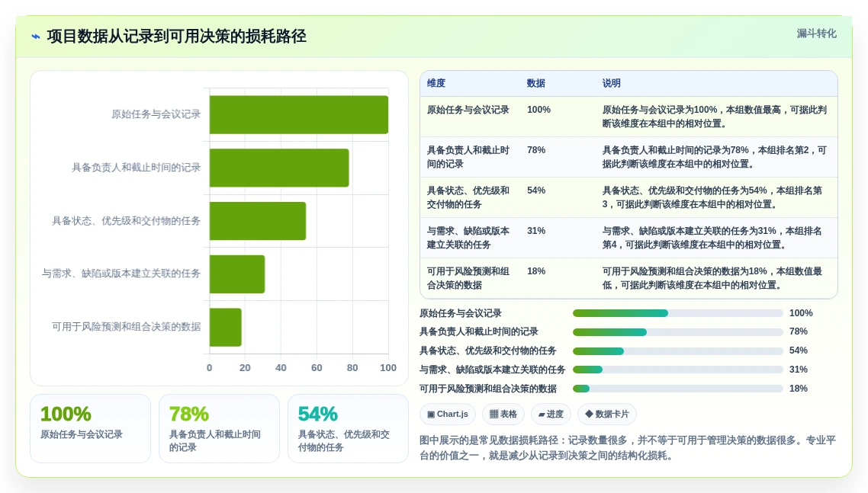
Task: Click the chart axis label 具备负责人和截止时间的记录
Action: coord(137,168)
